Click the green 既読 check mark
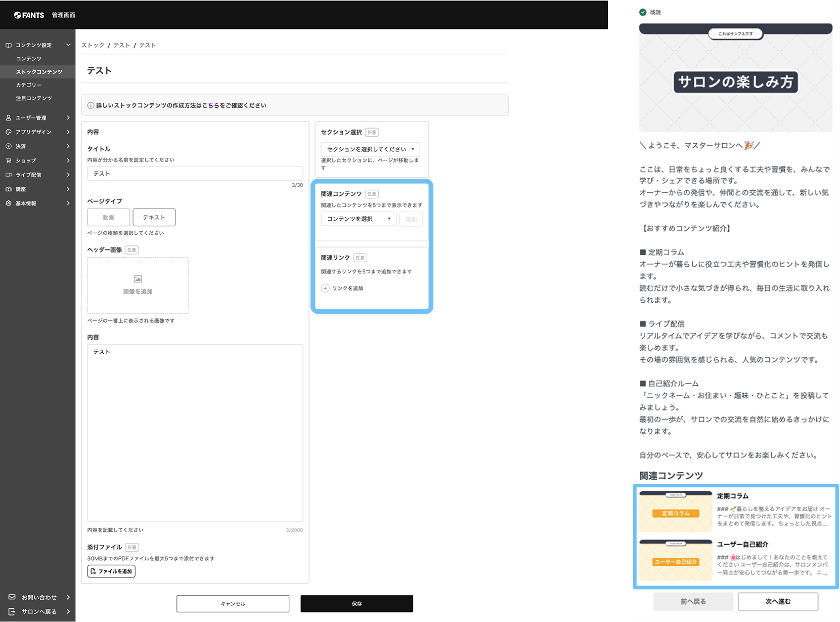Viewport: 840px width, 622px height. click(x=643, y=12)
